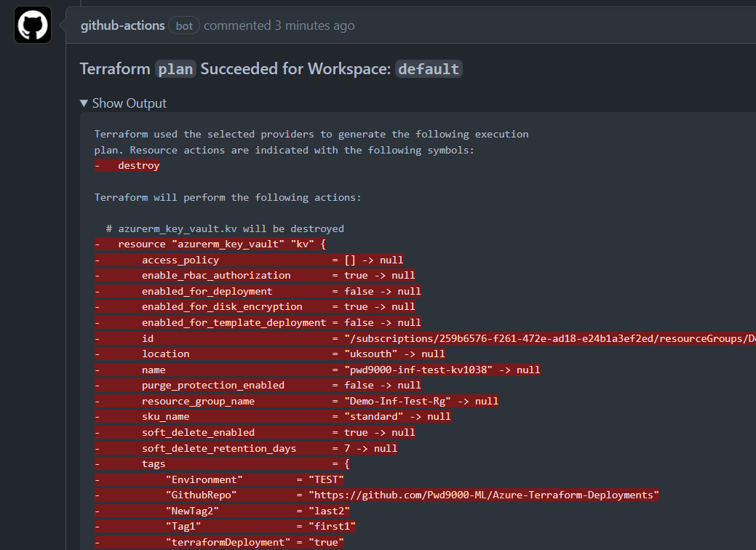Click the 'plan' inline code label
Screen dimensions: 756x550
click(175, 69)
